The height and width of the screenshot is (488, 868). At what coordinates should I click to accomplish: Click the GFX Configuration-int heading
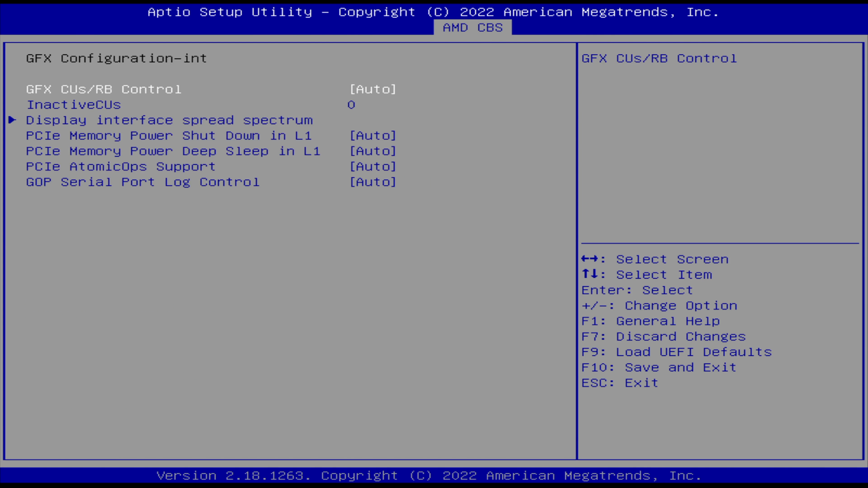(116, 58)
